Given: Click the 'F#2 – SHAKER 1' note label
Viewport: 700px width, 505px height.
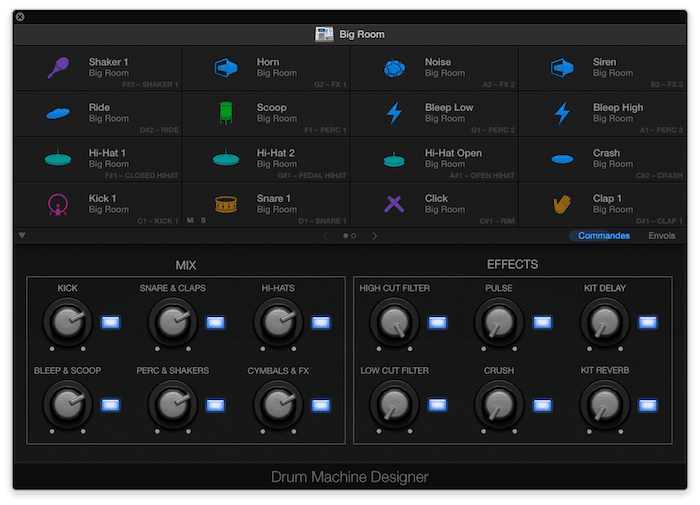Looking at the screenshot, I should tap(150, 84).
